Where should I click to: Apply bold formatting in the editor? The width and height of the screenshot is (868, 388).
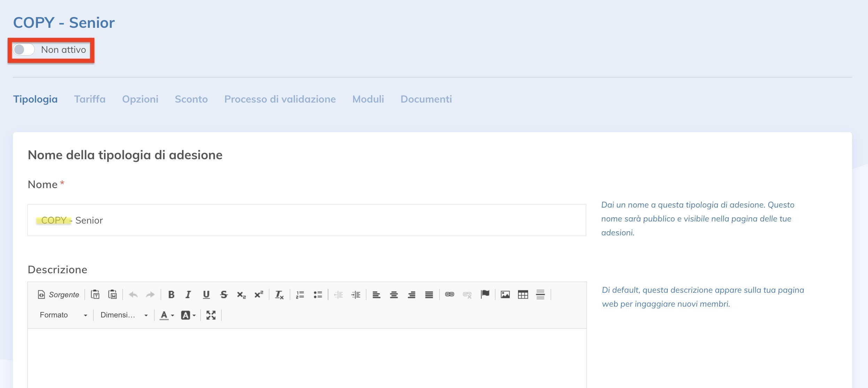(x=172, y=294)
